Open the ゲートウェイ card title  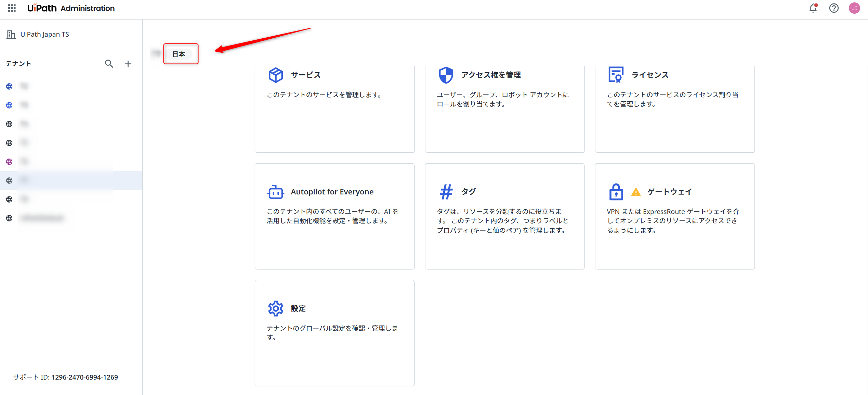point(669,192)
